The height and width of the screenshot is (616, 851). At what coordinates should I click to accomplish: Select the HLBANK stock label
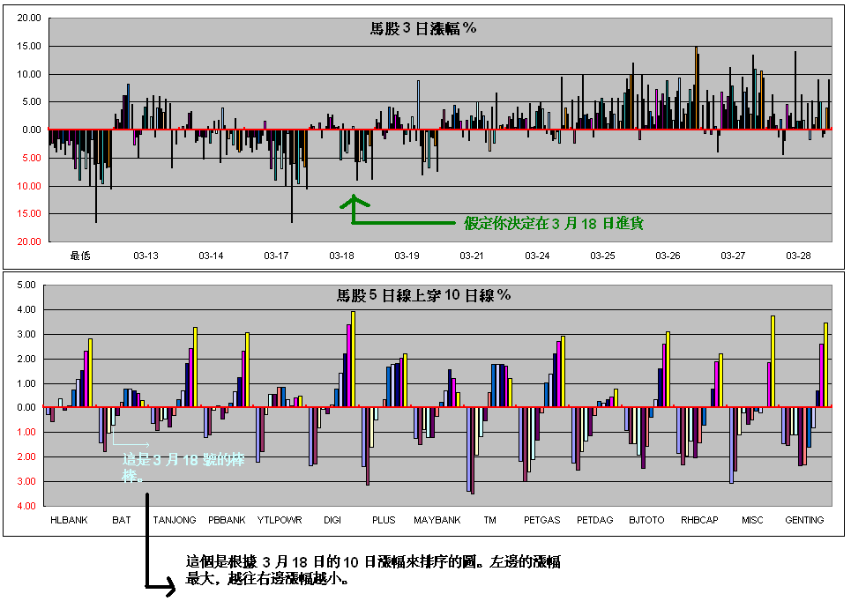pos(69,520)
